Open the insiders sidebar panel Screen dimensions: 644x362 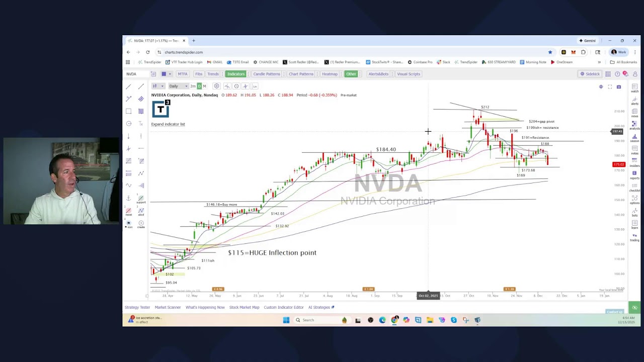click(634, 162)
